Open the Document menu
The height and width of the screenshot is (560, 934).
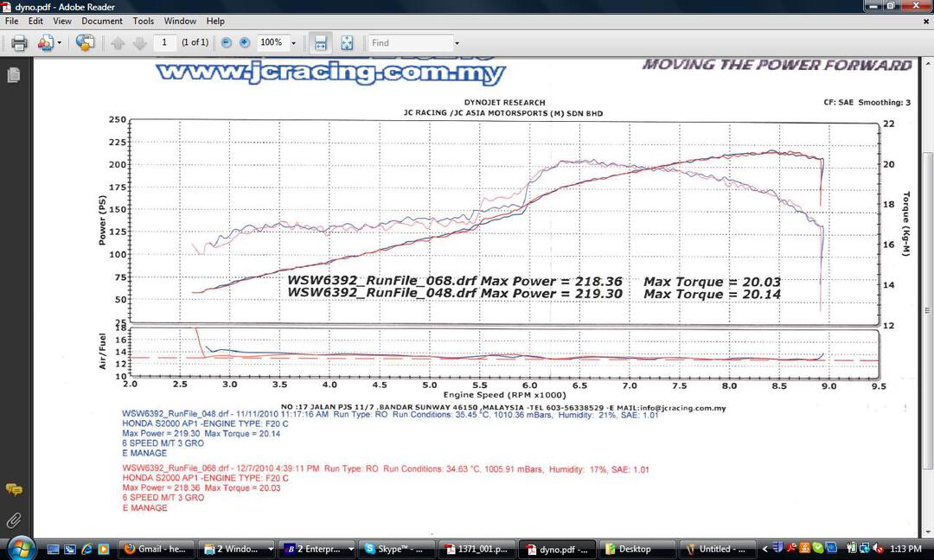tap(102, 21)
